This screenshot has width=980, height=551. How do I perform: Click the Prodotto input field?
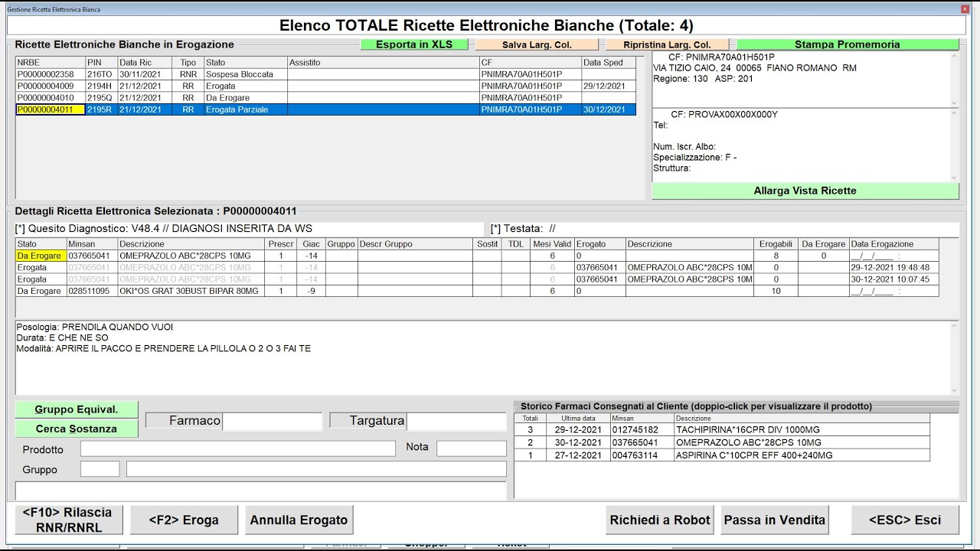238,448
